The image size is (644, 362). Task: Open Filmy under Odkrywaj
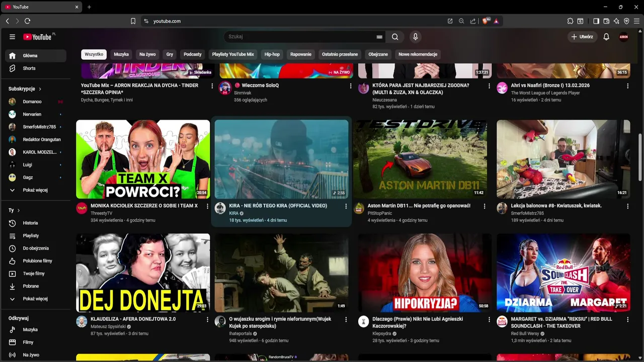35,342
